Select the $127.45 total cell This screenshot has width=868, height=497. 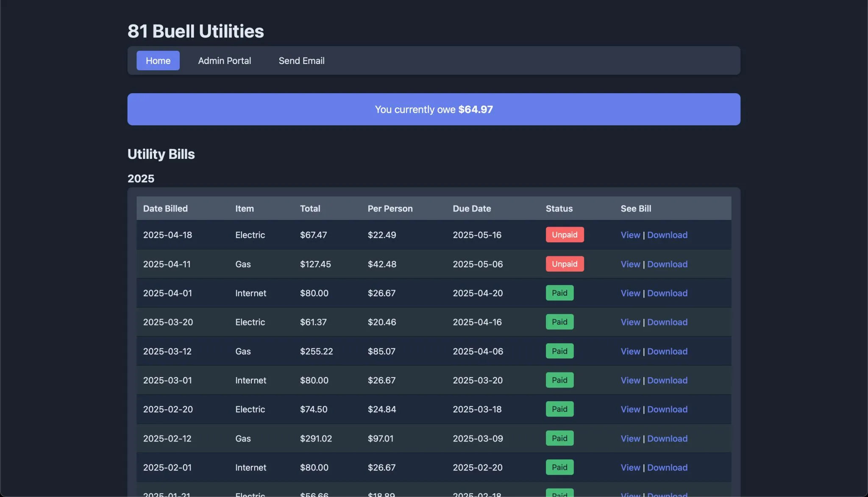[315, 264]
